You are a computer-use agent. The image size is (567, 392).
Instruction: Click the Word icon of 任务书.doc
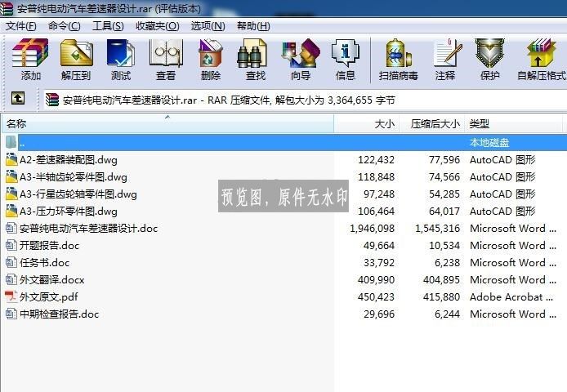tap(11, 262)
